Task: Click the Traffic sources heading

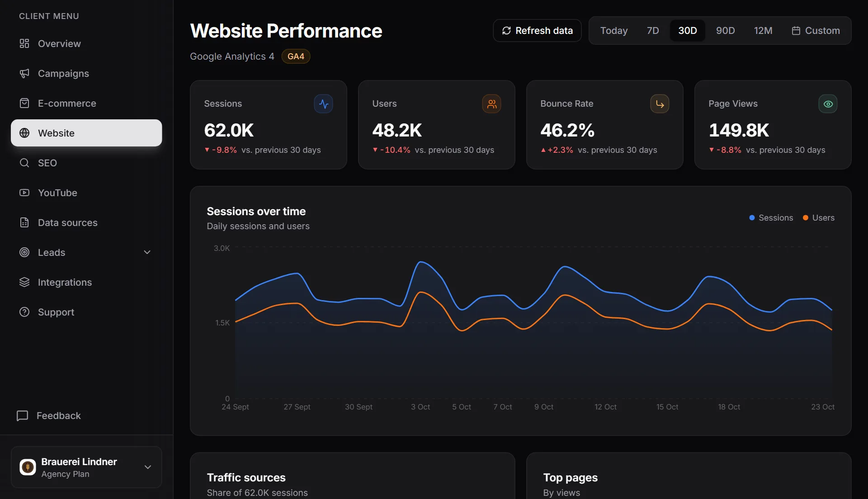Action: (x=246, y=478)
